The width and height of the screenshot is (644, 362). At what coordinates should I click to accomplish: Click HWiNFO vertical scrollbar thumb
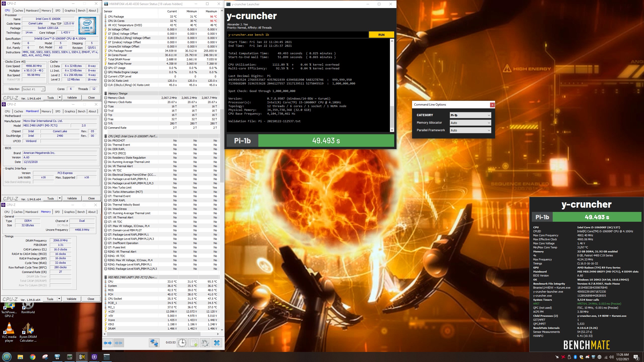pyautogui.click(x=222, y=146)
